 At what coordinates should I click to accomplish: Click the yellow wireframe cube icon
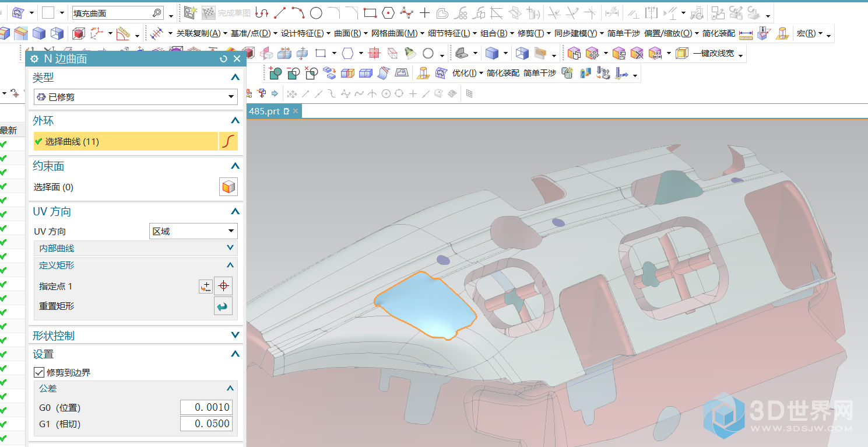pyautogui.click(x=681, y=54)
